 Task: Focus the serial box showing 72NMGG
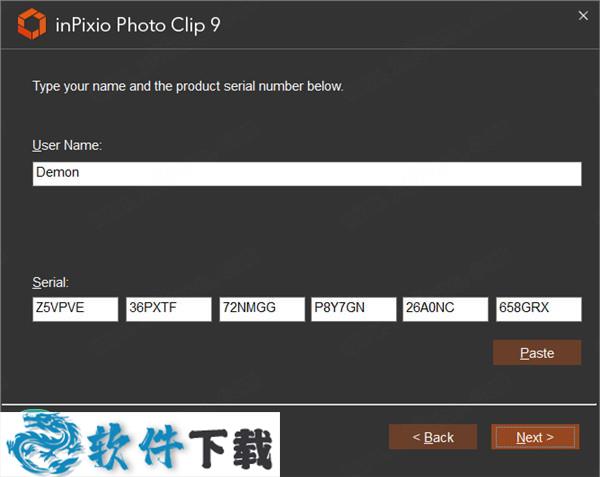[261, 309]
